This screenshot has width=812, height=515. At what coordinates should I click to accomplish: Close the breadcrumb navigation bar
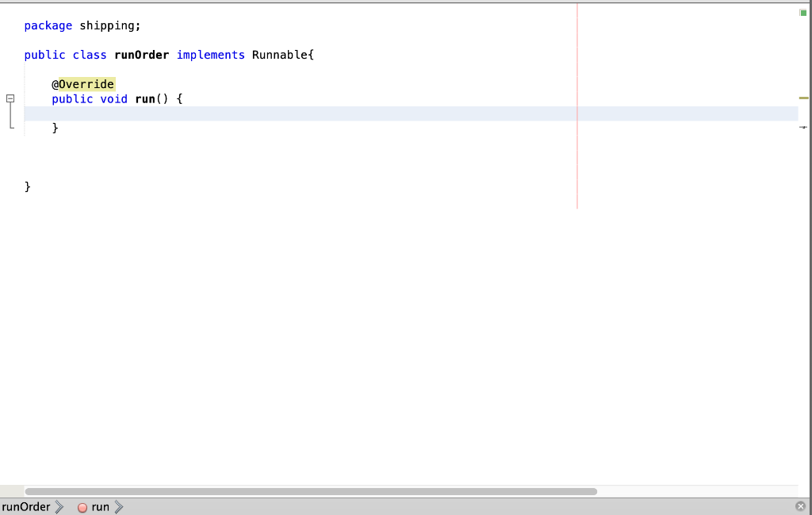[801, 506]
